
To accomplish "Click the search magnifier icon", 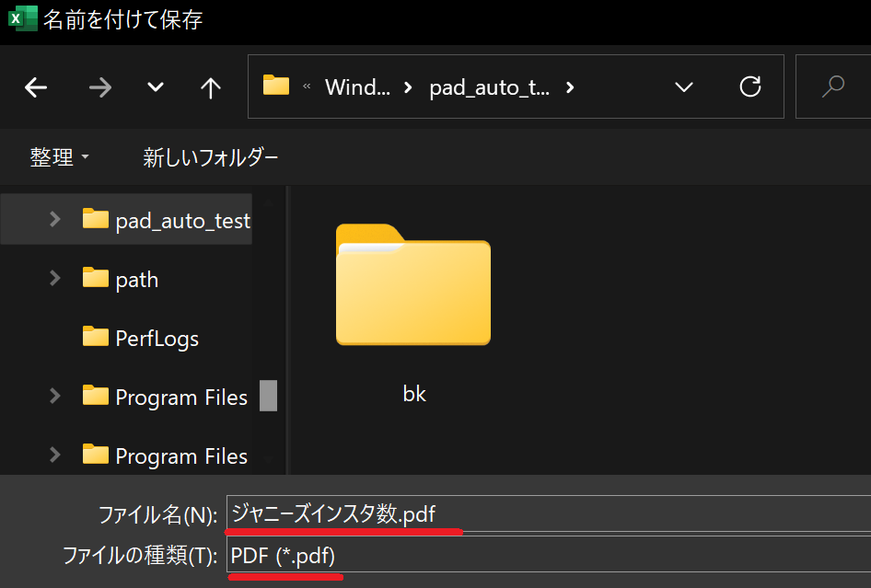I will tap(831, 86).
